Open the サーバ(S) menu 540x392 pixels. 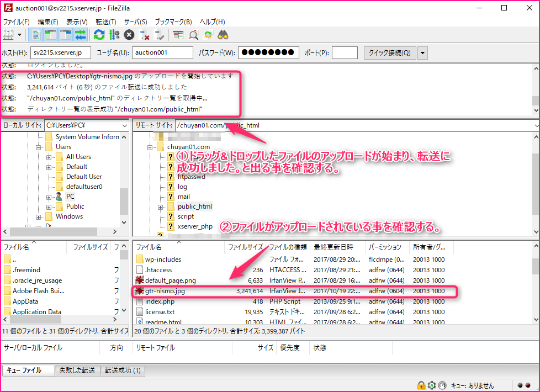tap(136, 22)
